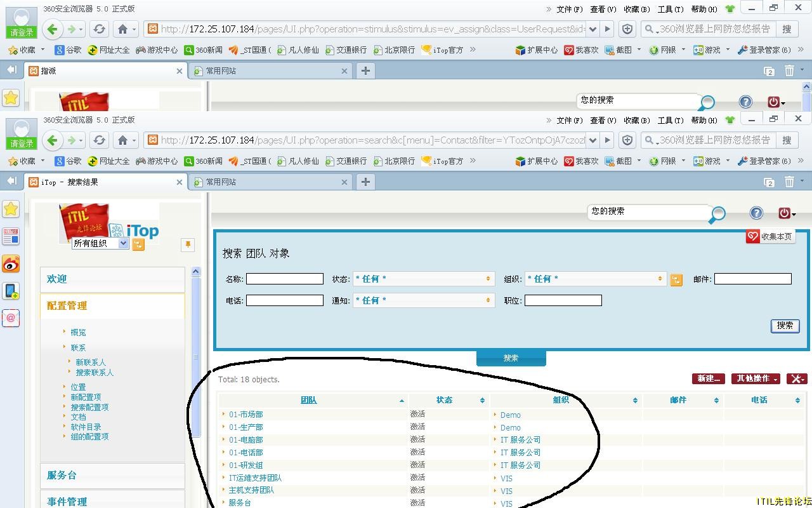Open the Weibo sidebar icon
The width and height of the screenshot is (812, 508).
[x=11, y=264]
